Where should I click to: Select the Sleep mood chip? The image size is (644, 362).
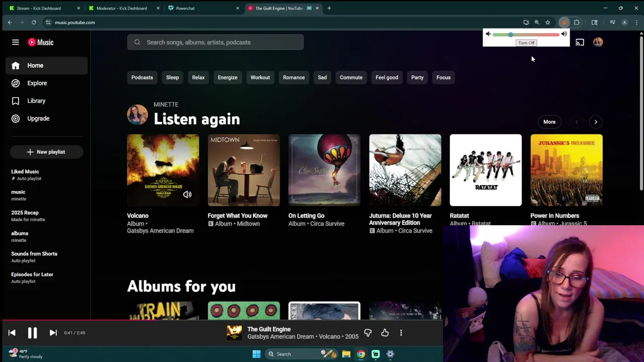pos(173,77)
